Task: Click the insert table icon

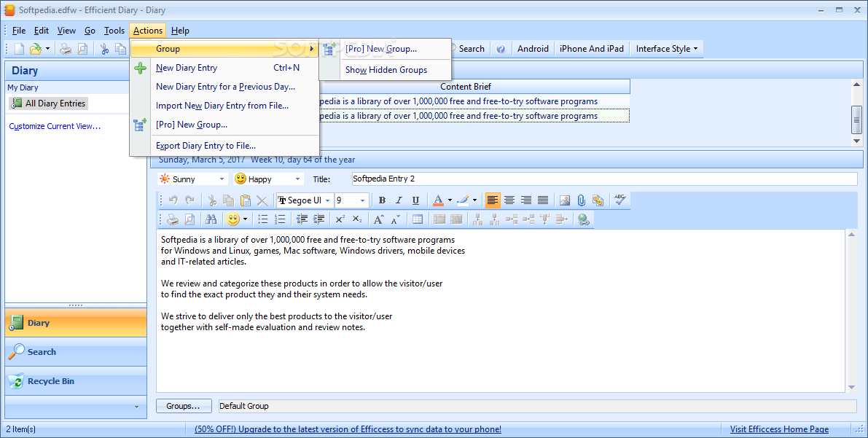Action: tap(418, 219)
